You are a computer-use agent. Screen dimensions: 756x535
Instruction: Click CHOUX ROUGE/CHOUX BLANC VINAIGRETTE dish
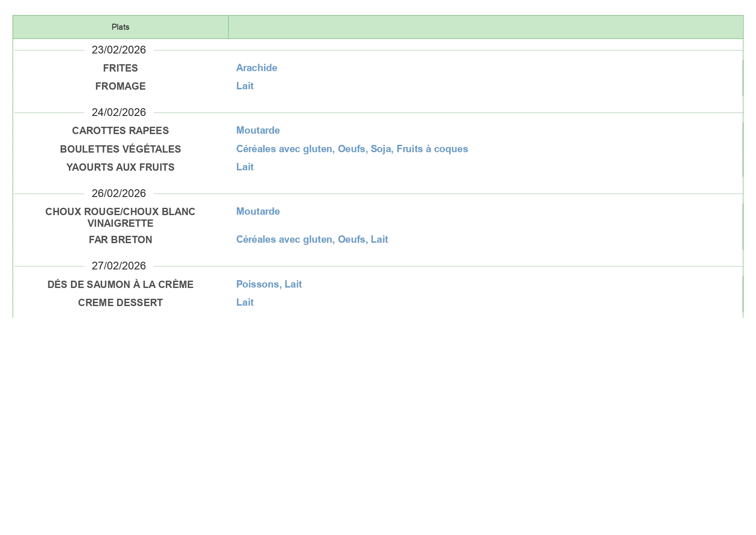pyautogui.click(x=120, y=217)
